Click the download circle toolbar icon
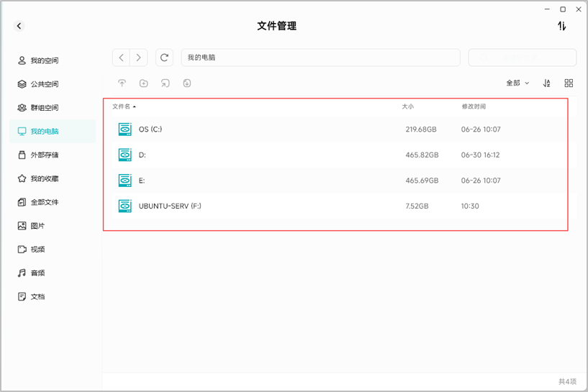 click(x=186, y=83)
